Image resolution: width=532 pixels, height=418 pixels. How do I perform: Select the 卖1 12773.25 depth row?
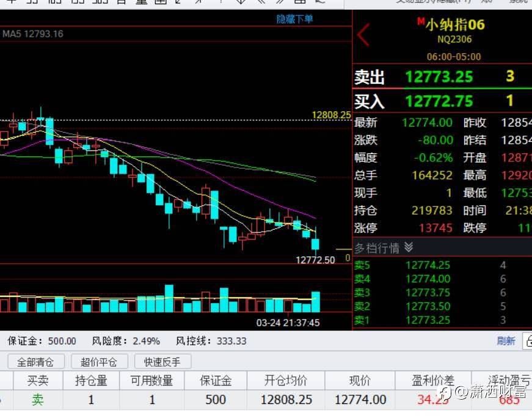click(442, 320)
